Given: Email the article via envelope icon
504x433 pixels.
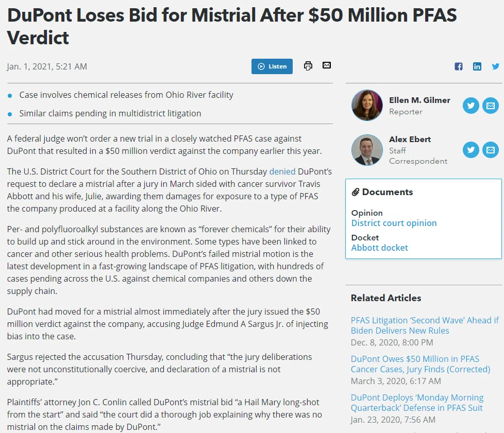Looking at the screenshot, I should (x=327, y=65).
